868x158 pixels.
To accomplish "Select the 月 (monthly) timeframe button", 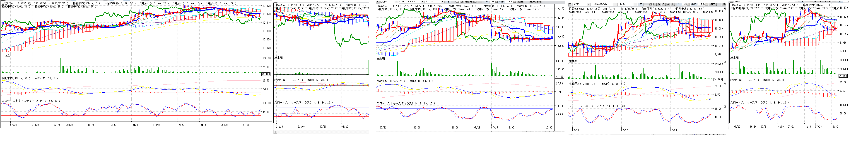I will 663,4.
